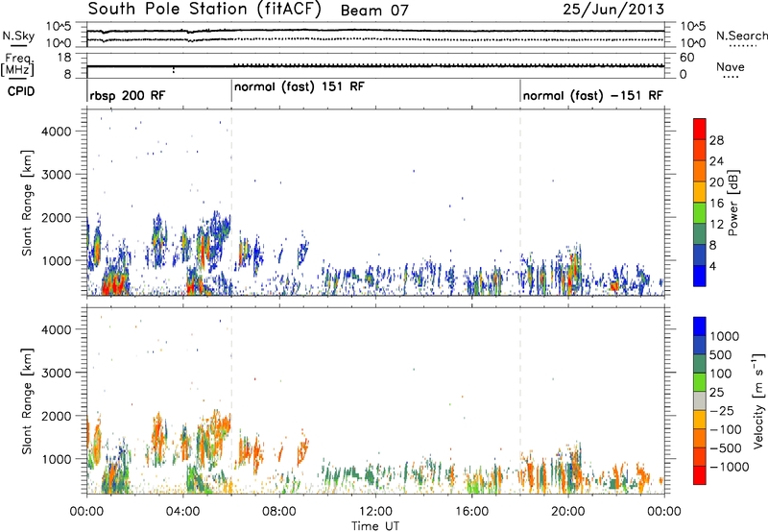Click the '-100' tick on Velocity colorbar
The width and height of the screenshot is (768, 532).
click(x=725, y=429)
